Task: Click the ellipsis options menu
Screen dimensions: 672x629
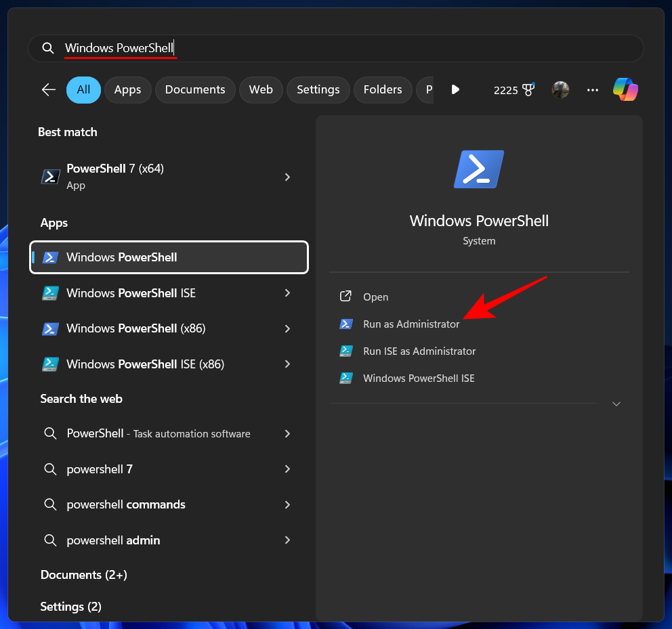Action: coord(593,89)
